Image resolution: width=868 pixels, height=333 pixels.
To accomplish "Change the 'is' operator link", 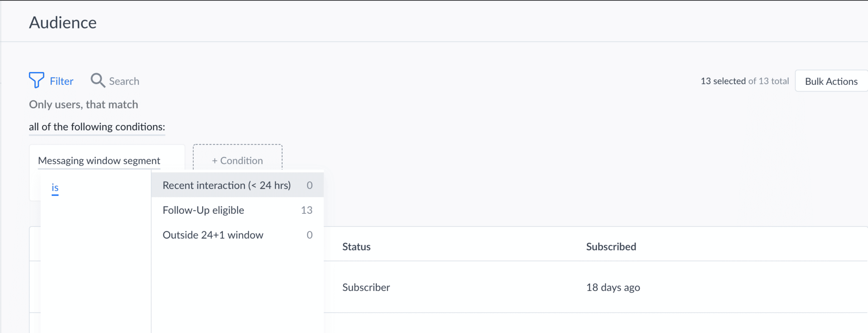I will [x=55, y=187].
